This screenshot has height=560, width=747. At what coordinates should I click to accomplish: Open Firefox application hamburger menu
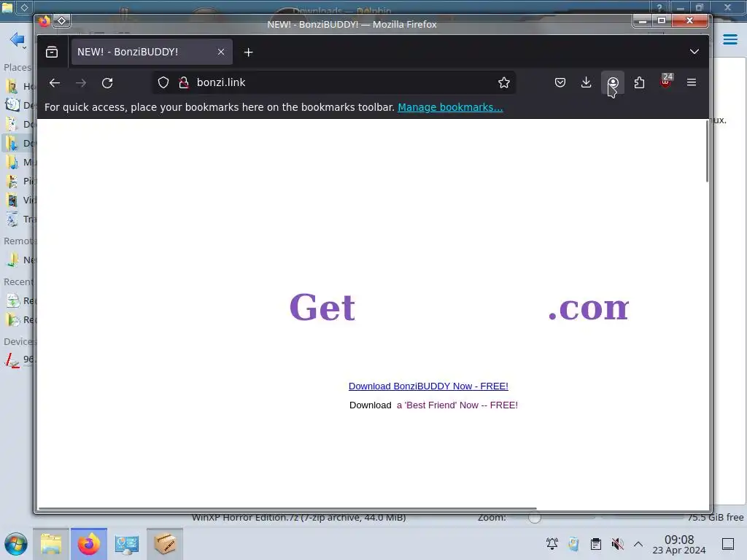pyautogui.click(x=692, y=82)
